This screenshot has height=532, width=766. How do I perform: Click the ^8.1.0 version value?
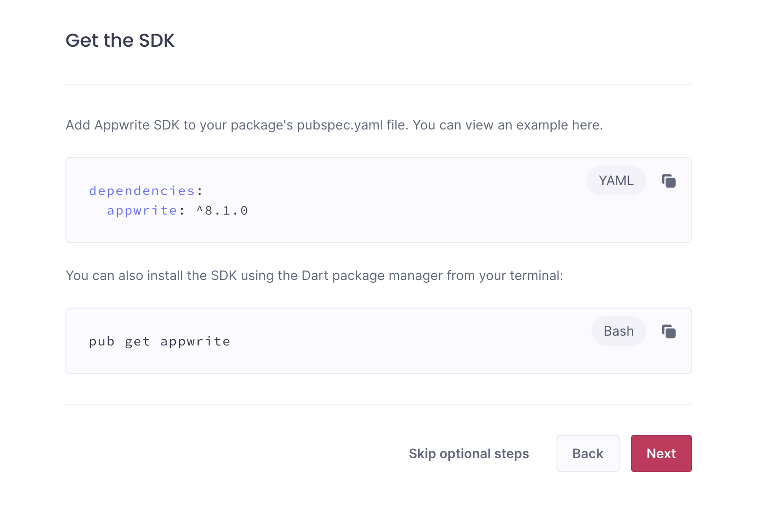(x=222, y=211)
